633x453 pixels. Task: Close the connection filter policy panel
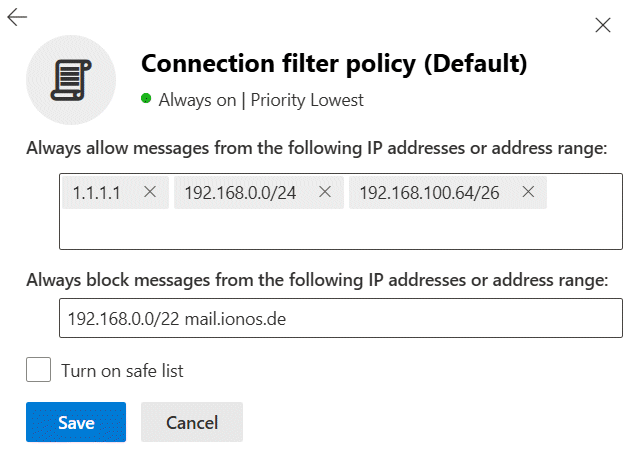[x=603, y=25]
